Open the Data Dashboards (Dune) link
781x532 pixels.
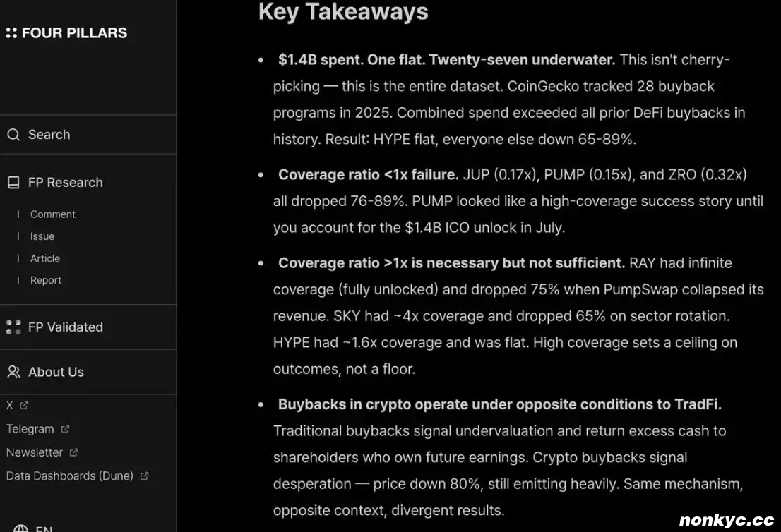click(70, 476)
